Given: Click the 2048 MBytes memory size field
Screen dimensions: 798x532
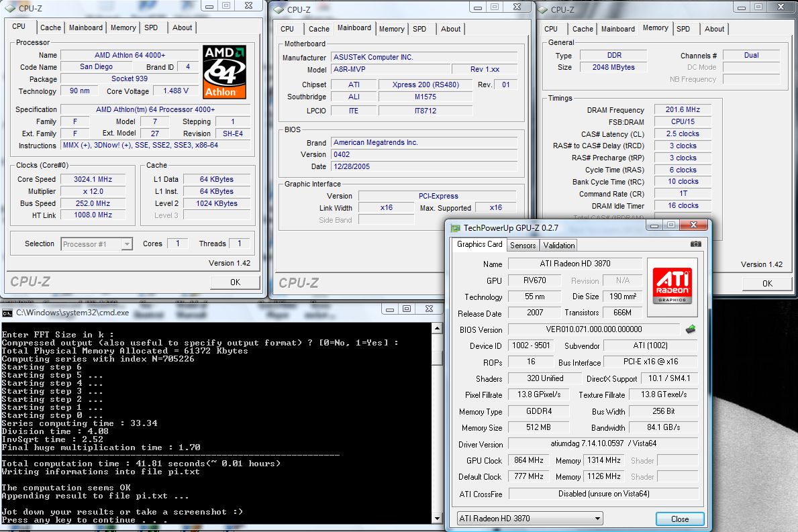Looking at the screenshot, I should click(x=613, y=67).
